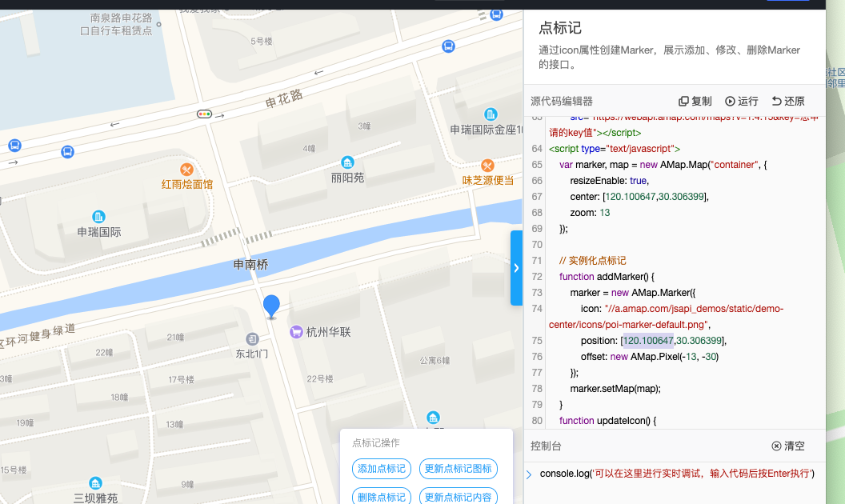
Task: Click the 5号楼 building label
Action: pyautogui.click(x=262, y=41)
